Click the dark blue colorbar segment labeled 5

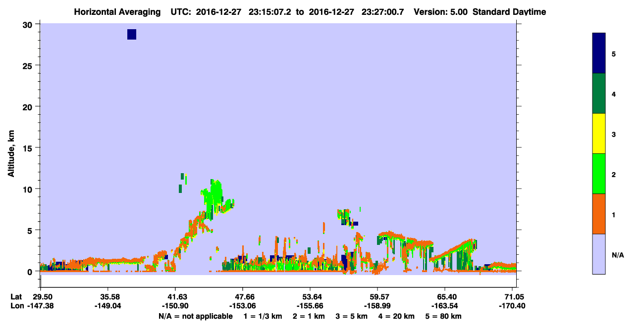coord(599,53)
